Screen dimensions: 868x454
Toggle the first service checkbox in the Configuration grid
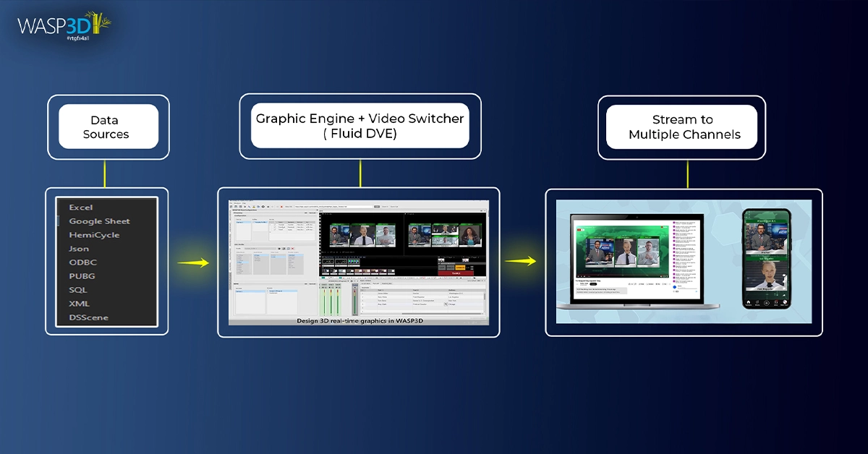[x=274, y=225]
